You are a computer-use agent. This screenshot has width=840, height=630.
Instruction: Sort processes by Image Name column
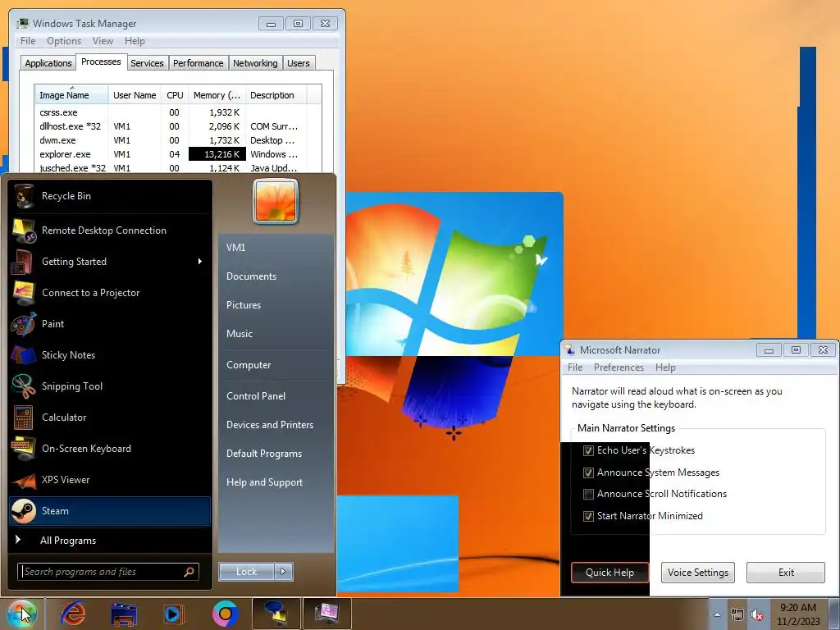click(71, 95)
